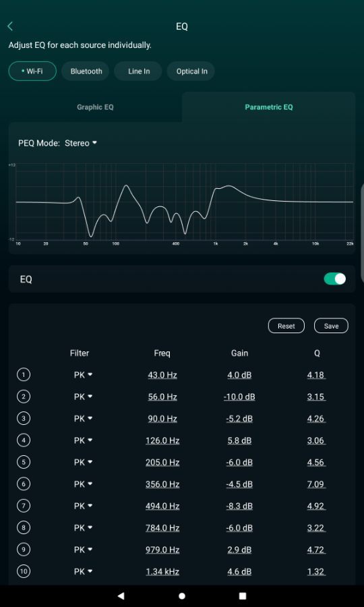Edit the 126.0 Hz frequency field
Image resolution: width=364 pixels, height=607 pixels.
(162, 440)
